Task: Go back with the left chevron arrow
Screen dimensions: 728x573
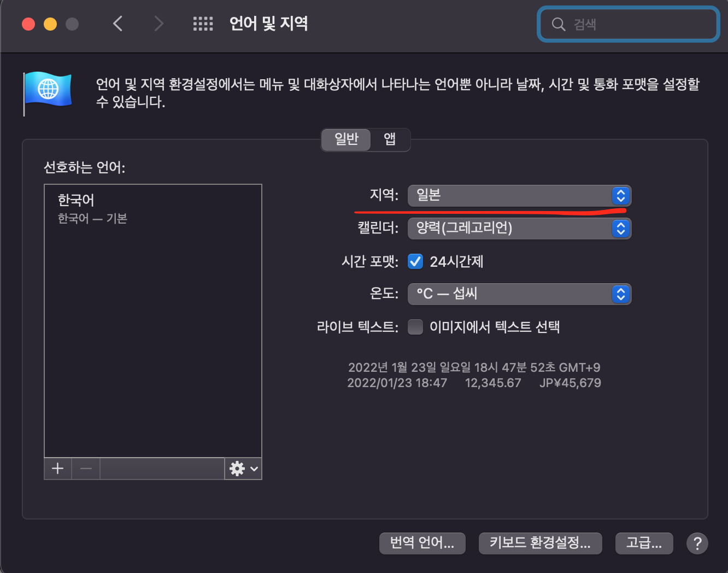Action: [118, 24]
